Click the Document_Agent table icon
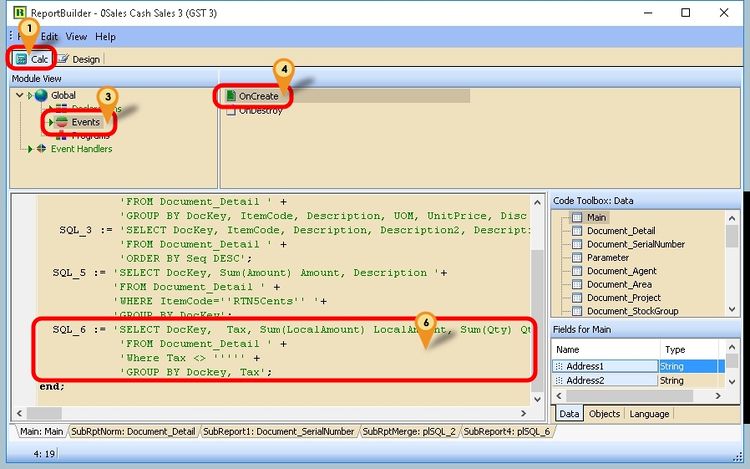 (577, 271)
